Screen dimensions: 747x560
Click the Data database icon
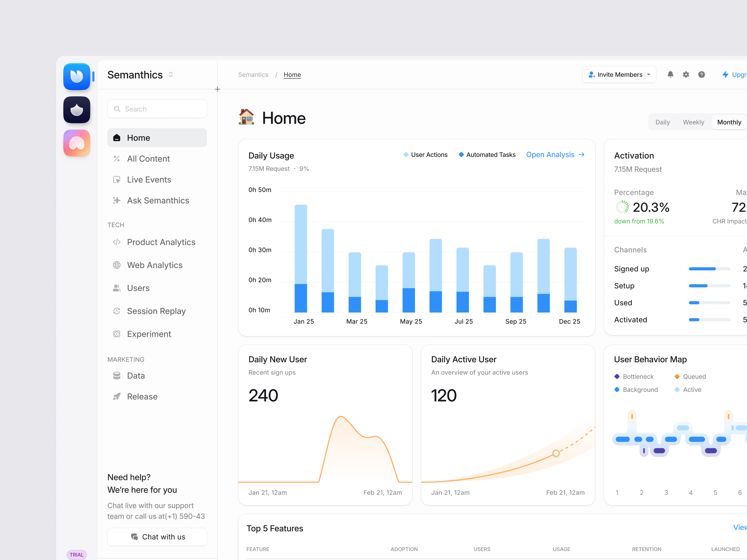117,376
